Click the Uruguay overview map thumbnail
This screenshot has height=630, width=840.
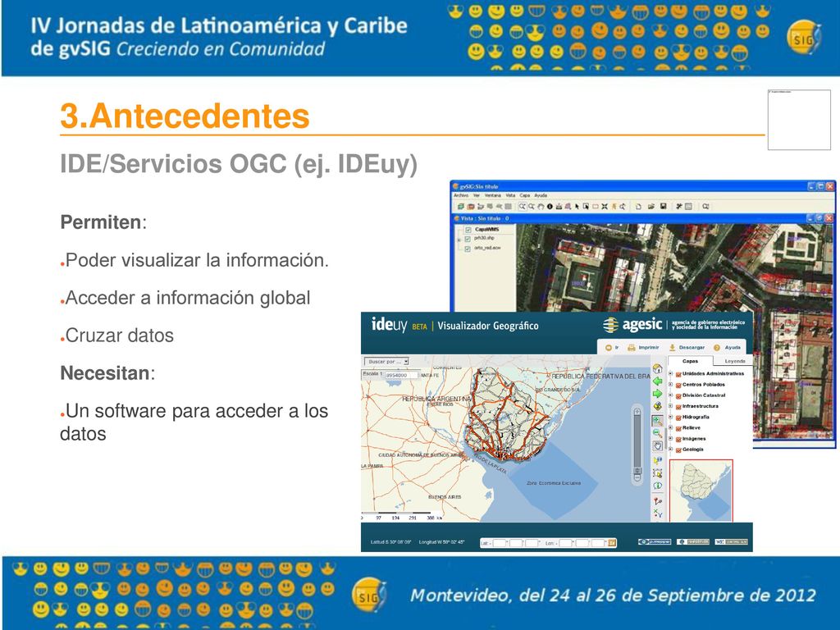tap(701, 491)
